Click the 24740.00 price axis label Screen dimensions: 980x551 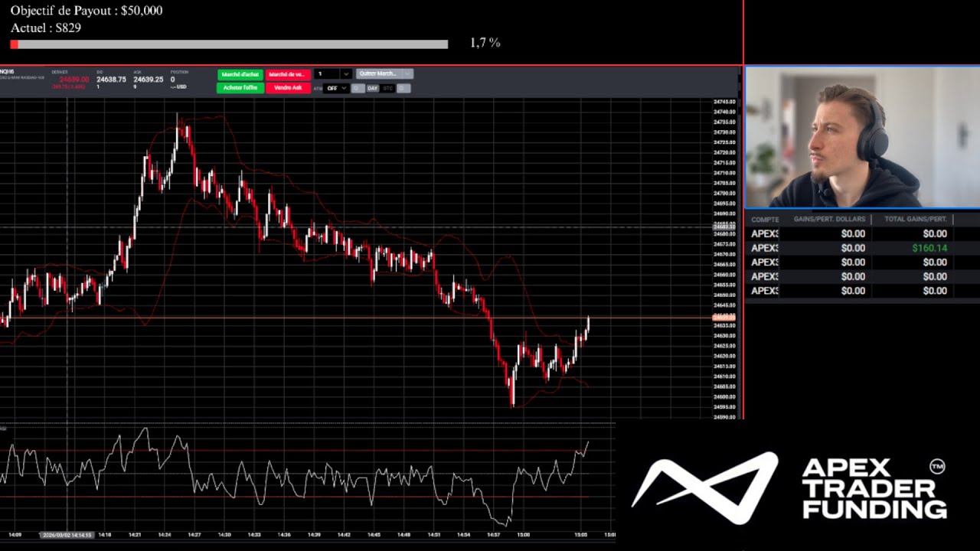[x=724, y=112]
